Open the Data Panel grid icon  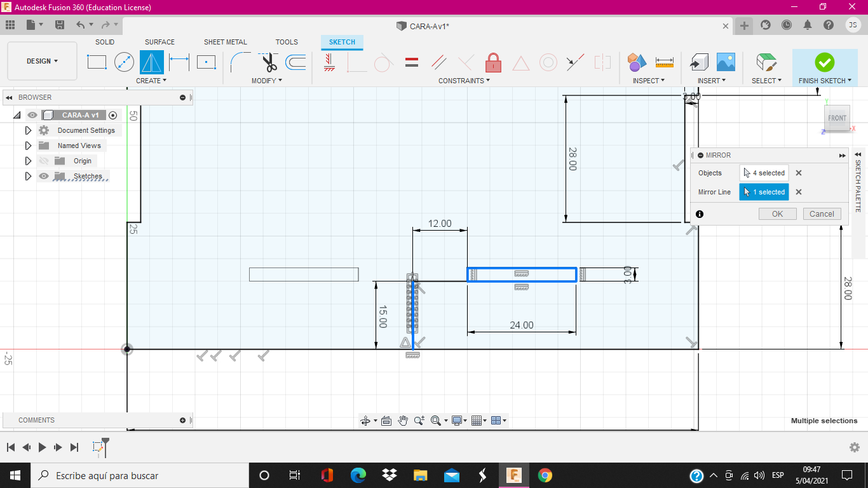pos(10,25)
